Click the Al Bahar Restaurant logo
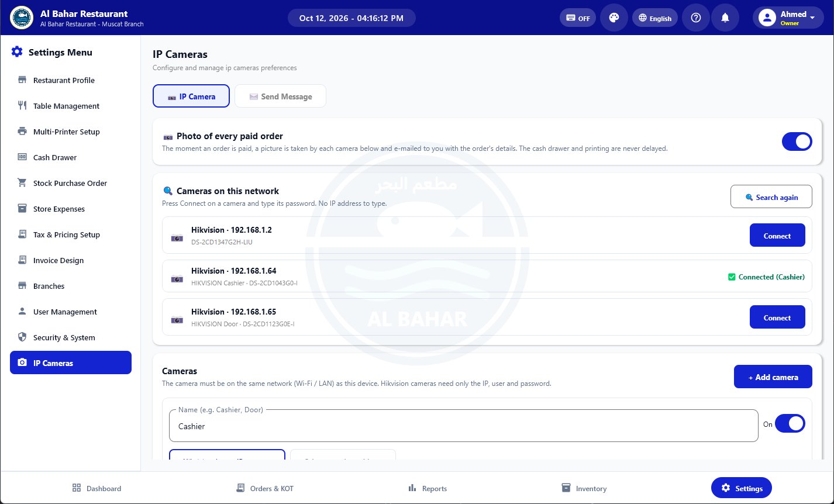The image size is (834, 504). [22, 18]
